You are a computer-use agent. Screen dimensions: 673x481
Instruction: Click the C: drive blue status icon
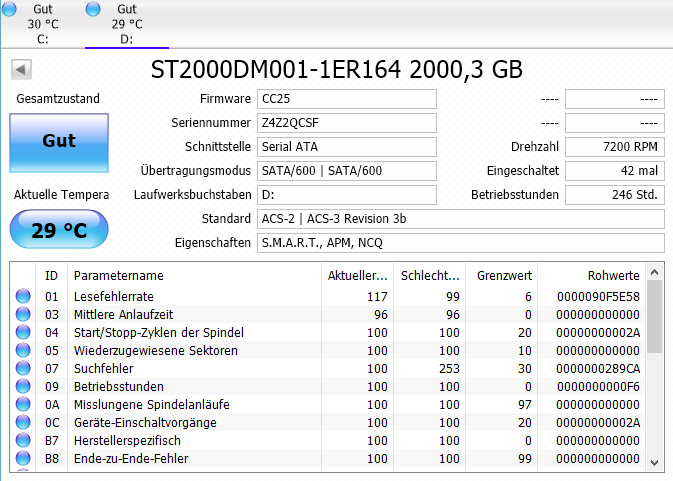9,9
